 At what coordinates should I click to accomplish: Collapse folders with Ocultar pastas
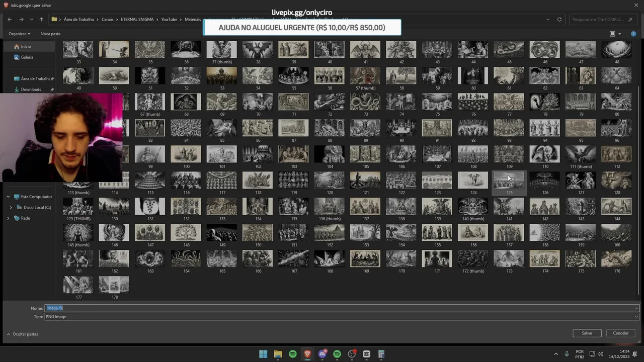point(22,334)
